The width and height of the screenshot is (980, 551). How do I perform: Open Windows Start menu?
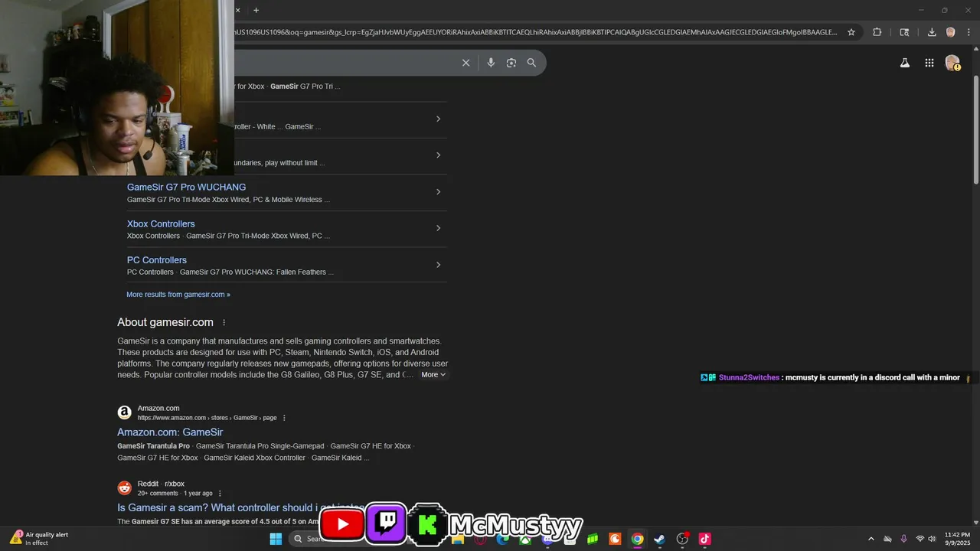(276, 539)
